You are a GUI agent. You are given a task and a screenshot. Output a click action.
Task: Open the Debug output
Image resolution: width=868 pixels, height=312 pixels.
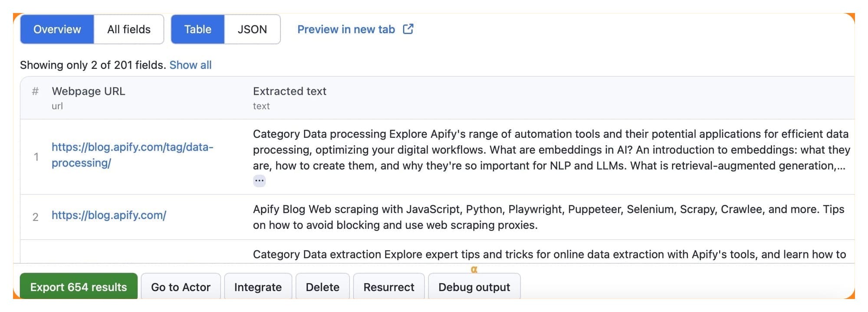(474, 286)
